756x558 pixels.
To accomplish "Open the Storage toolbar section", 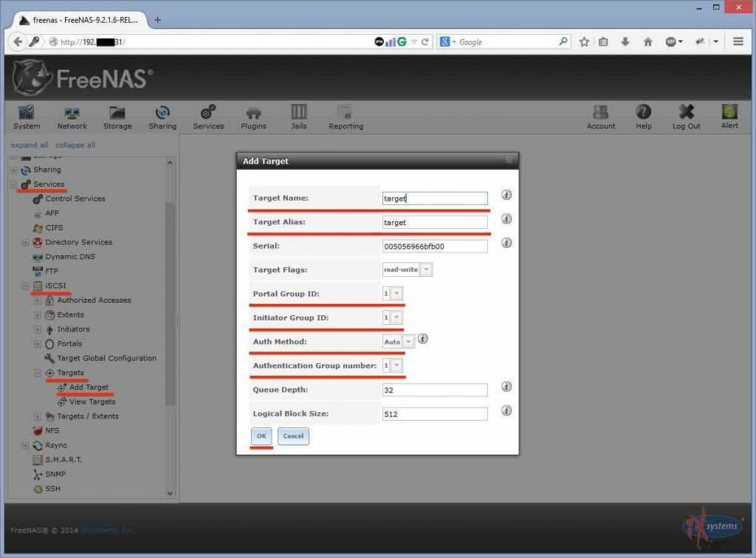I will pos(117,117).
